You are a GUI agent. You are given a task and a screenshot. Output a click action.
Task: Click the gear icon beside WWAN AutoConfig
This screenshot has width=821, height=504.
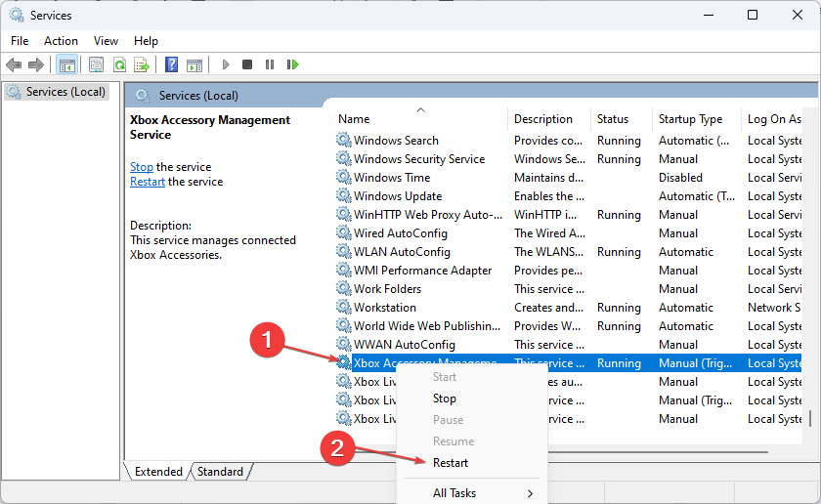point(343,344)
